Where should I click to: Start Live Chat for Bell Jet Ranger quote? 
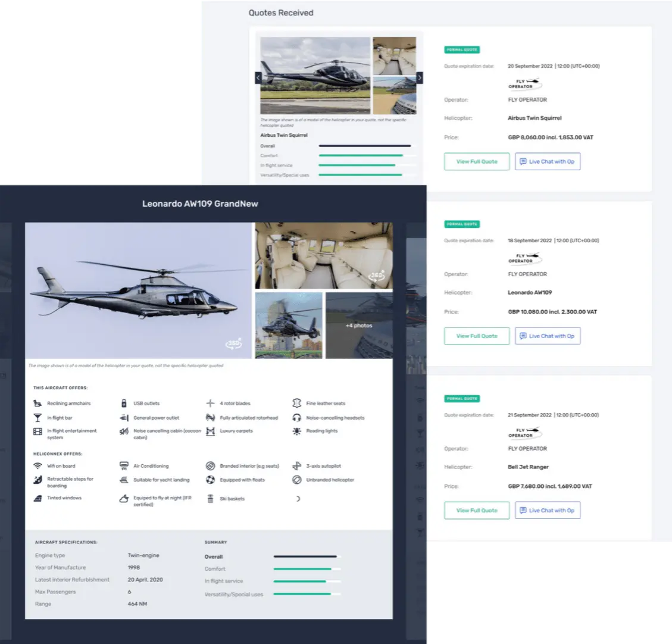point(547,510)
